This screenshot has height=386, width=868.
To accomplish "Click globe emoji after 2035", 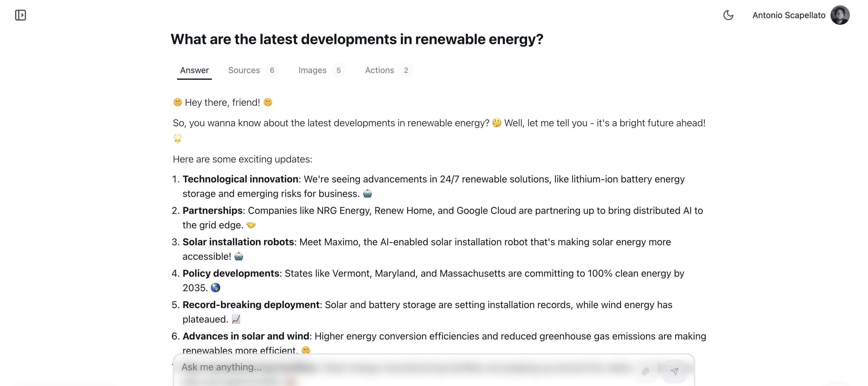I will pyautogui.click(x=215, y=287).
